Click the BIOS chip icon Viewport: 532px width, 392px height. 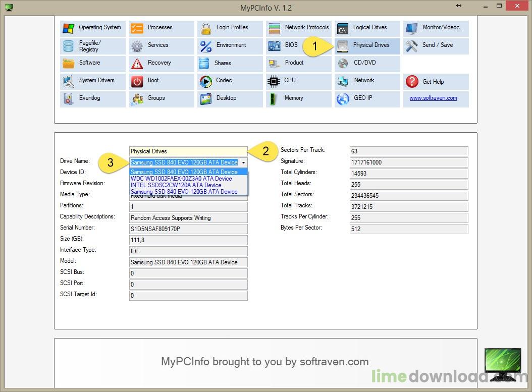click(274, 46)
